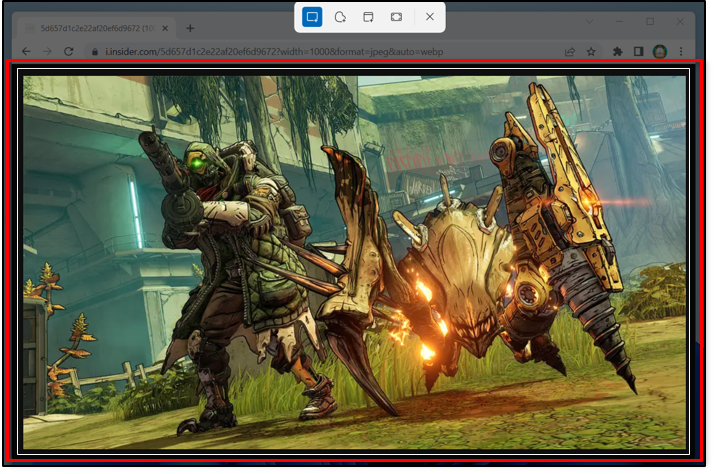Pick the Fullscreen Snip mode

397,17
